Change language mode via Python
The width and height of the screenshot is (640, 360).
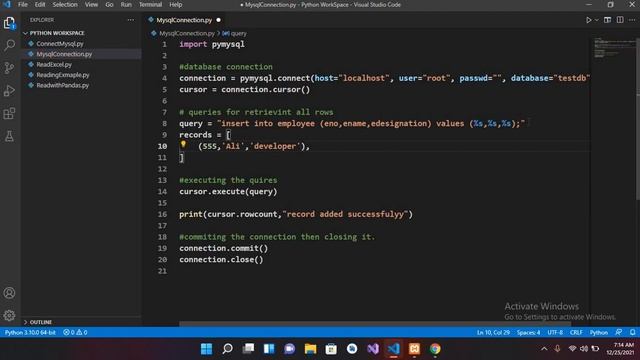coord(599,333)
